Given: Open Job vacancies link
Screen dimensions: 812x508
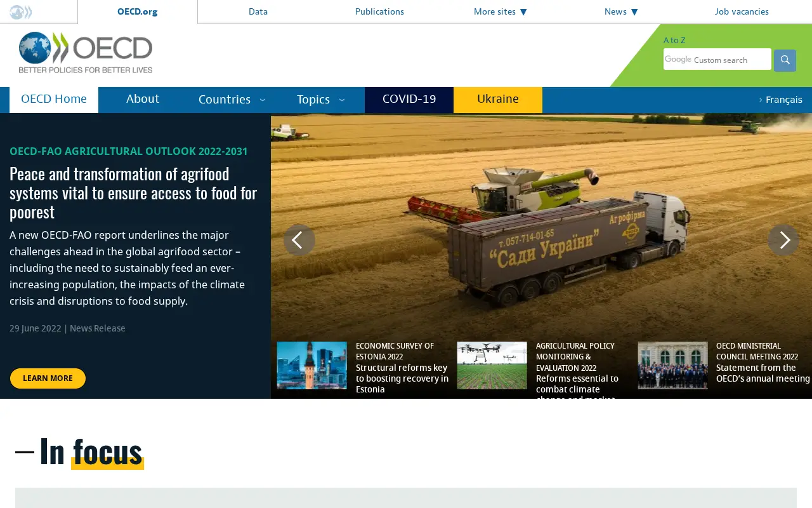Looking at the screenshot, I should coord(742,11).
